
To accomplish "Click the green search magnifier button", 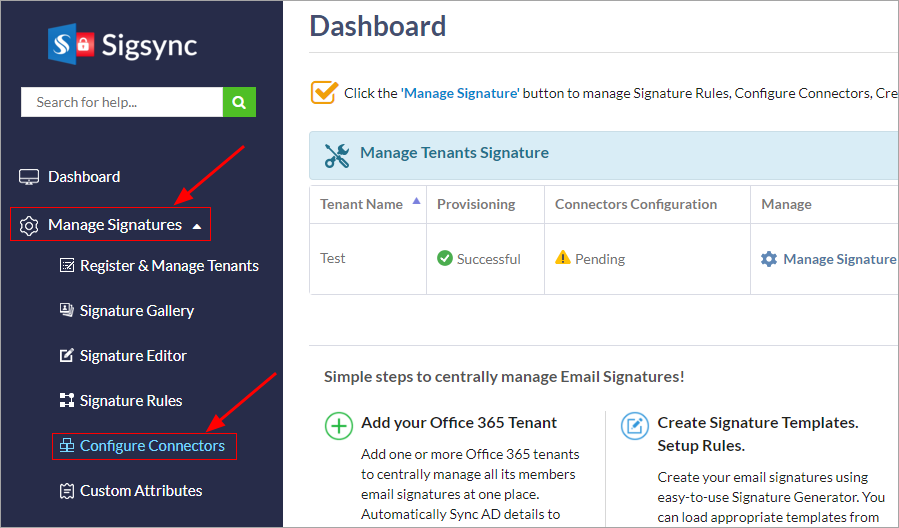I will [x=239, y=102].
